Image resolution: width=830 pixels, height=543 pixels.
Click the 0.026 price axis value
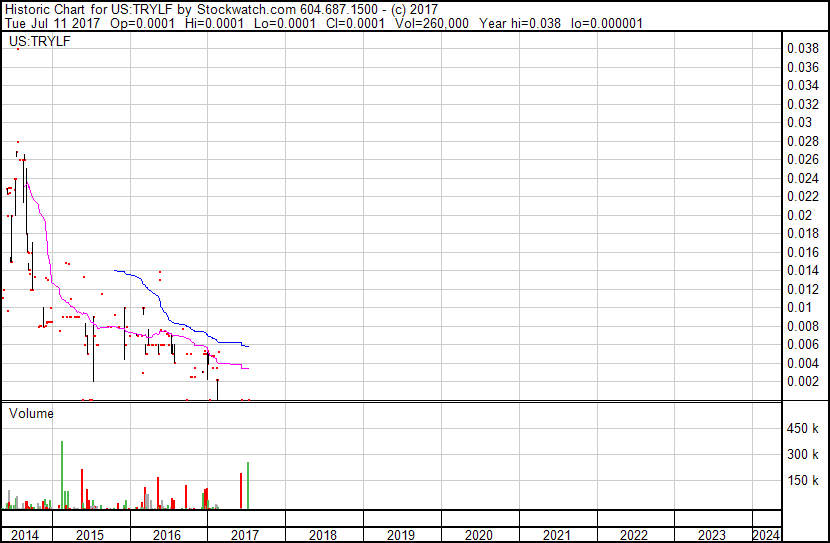point(803,159)
